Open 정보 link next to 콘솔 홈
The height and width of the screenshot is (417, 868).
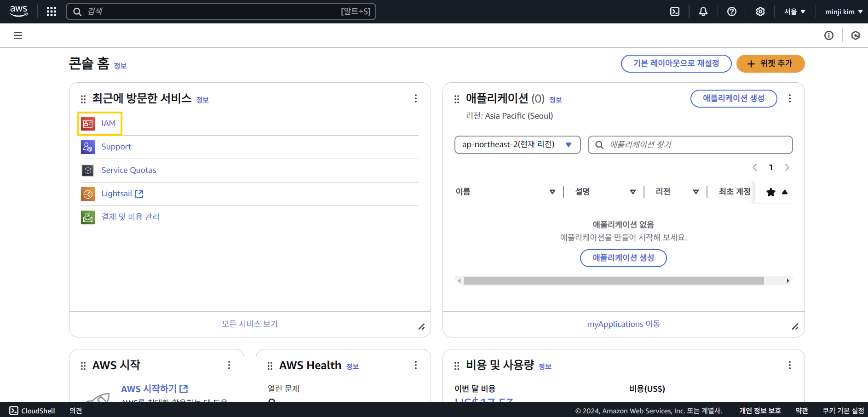point(121,66)
